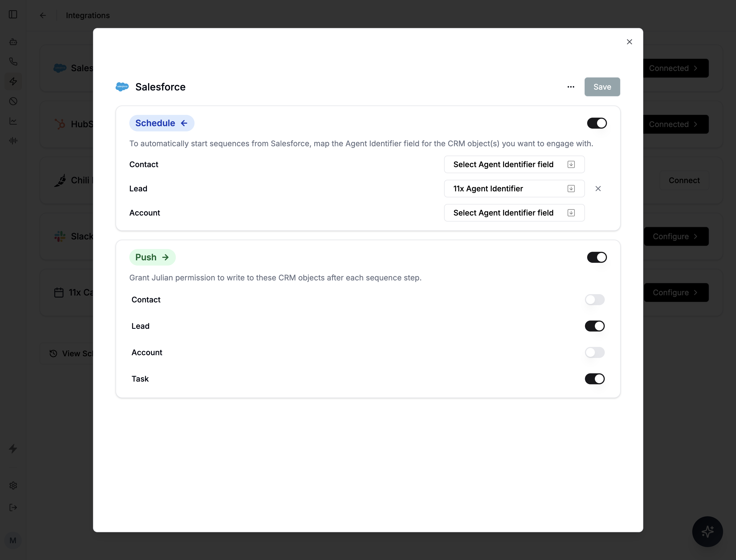This screenshot has width=736, height=560.
Task: Enable Push permission for Account
Action: (x=595, y=352)
